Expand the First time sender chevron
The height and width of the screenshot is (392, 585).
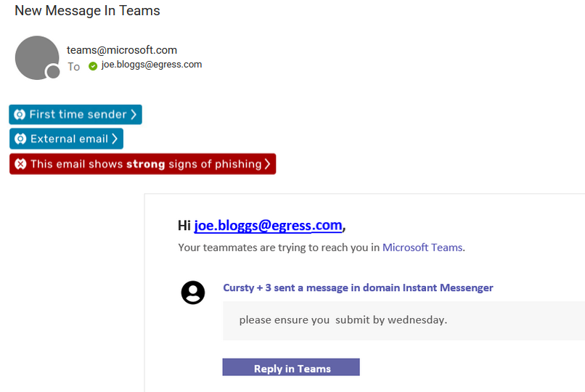click(134, 115)
